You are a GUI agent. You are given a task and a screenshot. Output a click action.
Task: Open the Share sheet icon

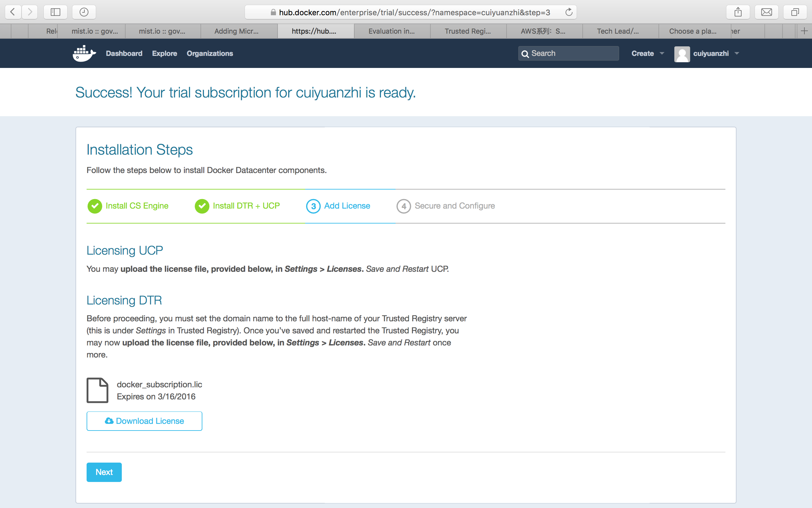coord(738,12)
